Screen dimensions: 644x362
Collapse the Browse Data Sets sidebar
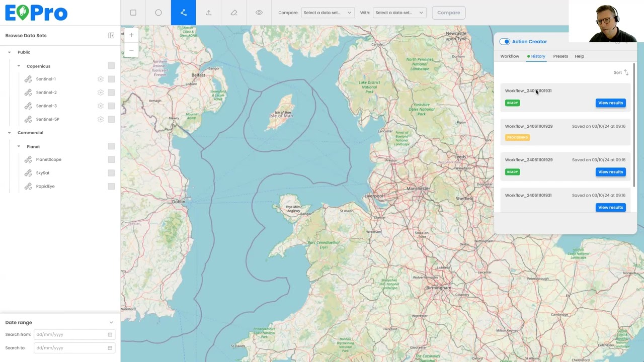111,36
